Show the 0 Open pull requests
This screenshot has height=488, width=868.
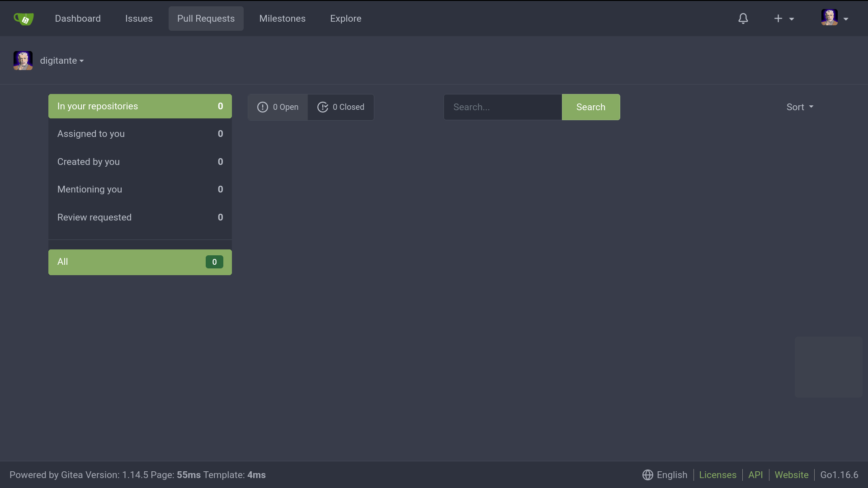coord(285,107)
